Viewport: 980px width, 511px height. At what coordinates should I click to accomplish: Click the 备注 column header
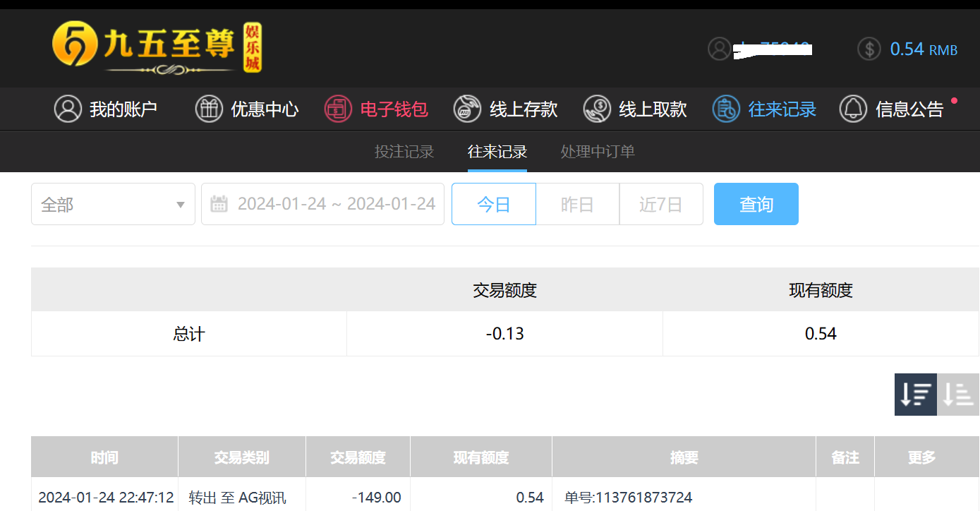[x=845, y=457]
